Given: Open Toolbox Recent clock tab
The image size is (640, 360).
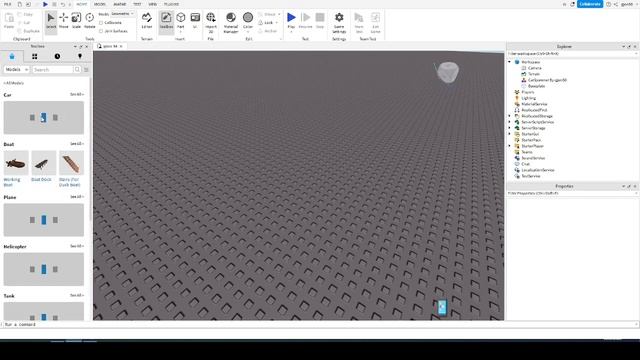Looking at the screenshot, I should [x=57, y=56].
